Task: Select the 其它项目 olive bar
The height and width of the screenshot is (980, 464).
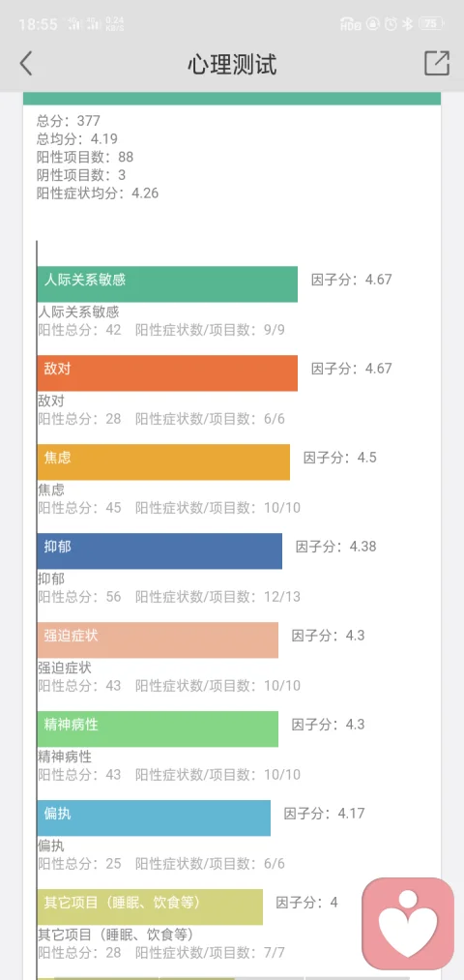Action: tap(150, 906)
